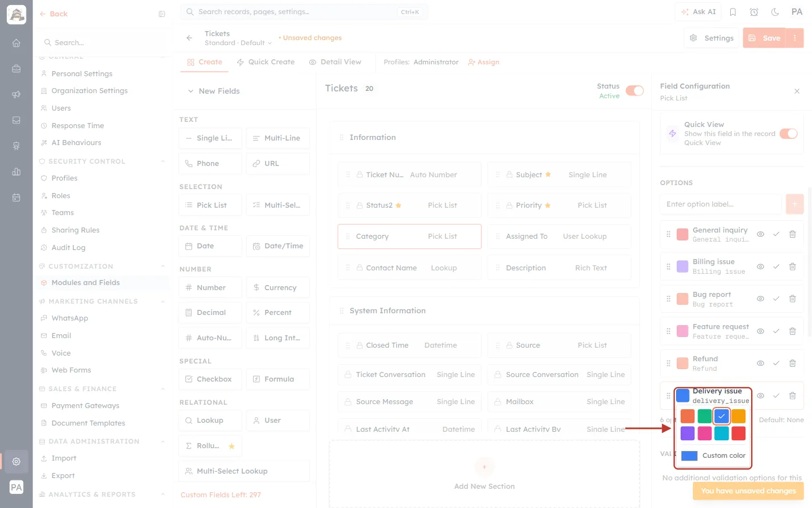Collapse the New Fields section
Viewport: 812px width, 508px height.
click(x=191, y=91)
